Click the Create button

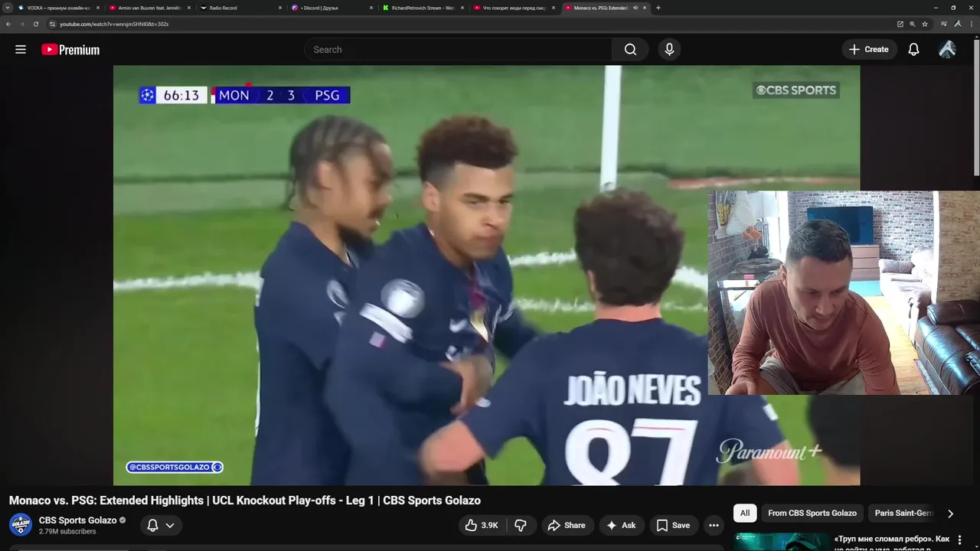coord(868,50)
